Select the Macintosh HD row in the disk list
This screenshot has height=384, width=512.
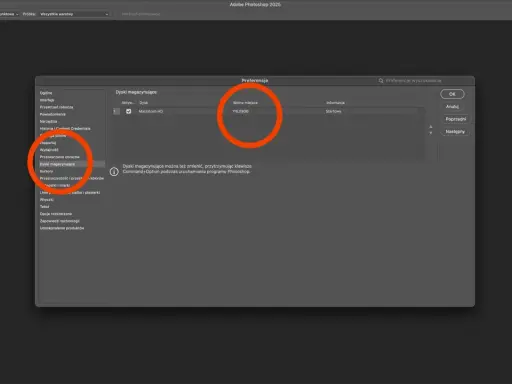(269, 111)
